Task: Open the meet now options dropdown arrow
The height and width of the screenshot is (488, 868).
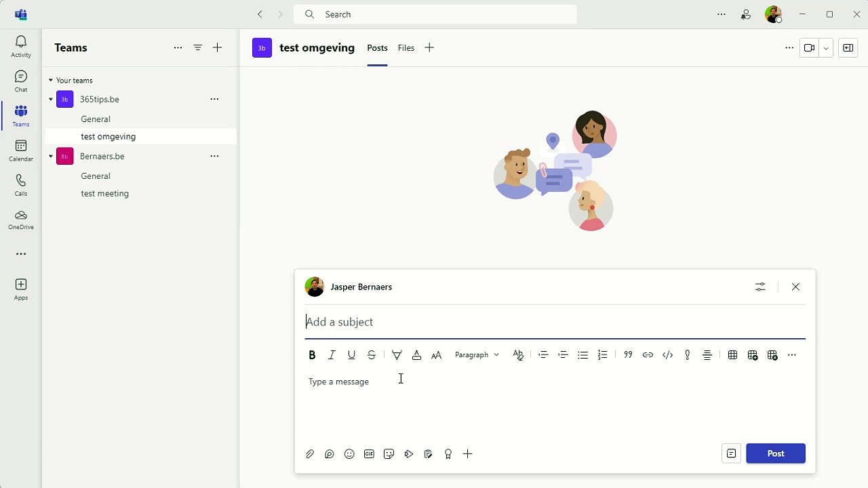Action: [x=826, y=48]
